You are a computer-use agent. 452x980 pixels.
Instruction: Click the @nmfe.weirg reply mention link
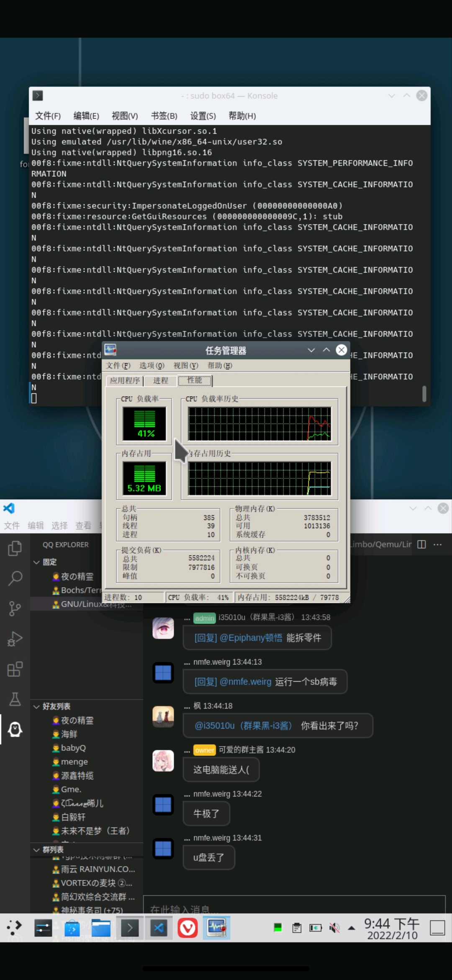pos(233,682)
